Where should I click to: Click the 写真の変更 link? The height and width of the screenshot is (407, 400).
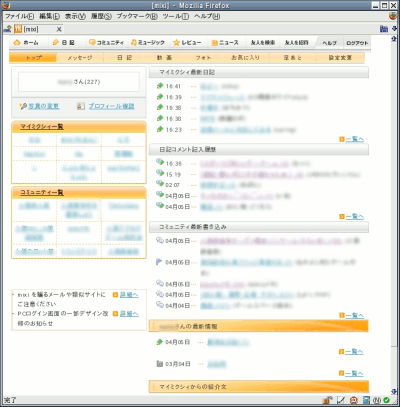click(x=44, y=106)
